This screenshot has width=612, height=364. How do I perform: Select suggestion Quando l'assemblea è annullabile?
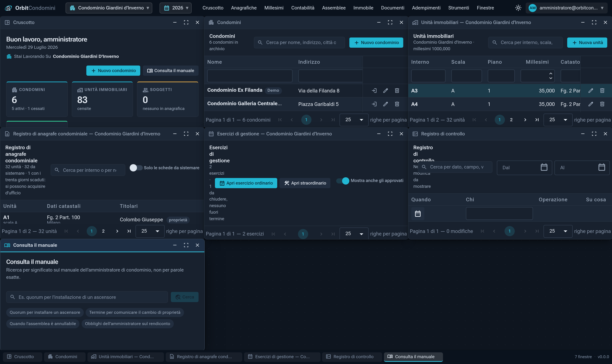pyautogui.click(x=43, y=324)
